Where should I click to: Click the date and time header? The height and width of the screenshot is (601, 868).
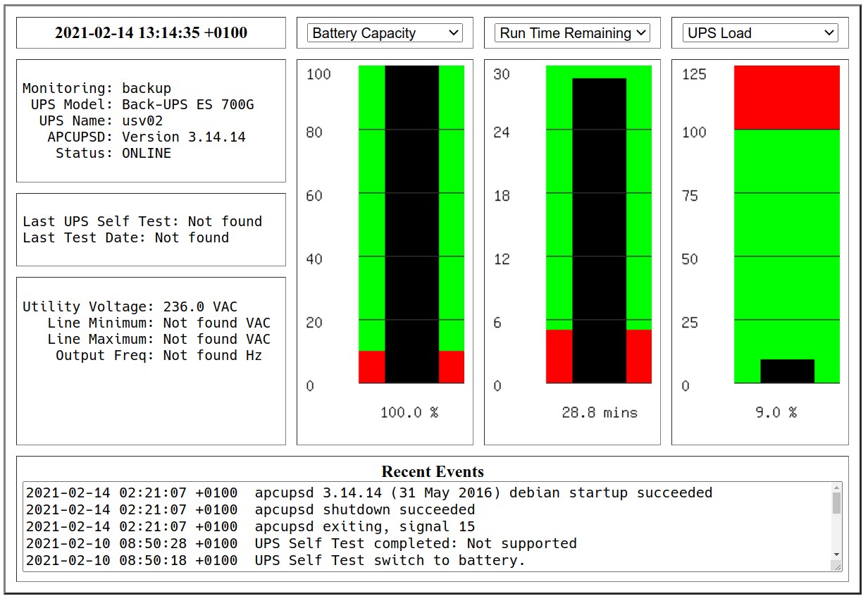(151, 32)
